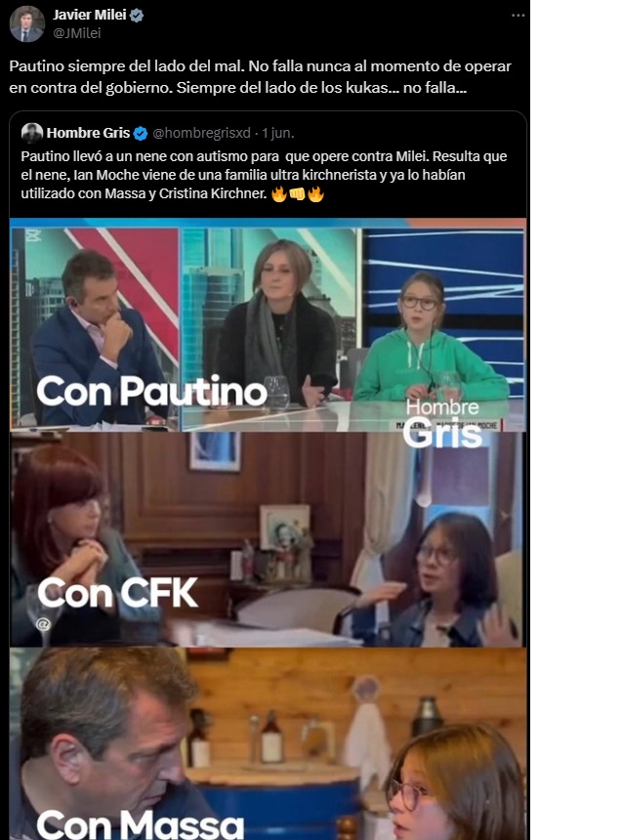Click the '@' symbol below 'Con CFK'
The width and height of the screenshot is (622, 840).
(43, 624)
